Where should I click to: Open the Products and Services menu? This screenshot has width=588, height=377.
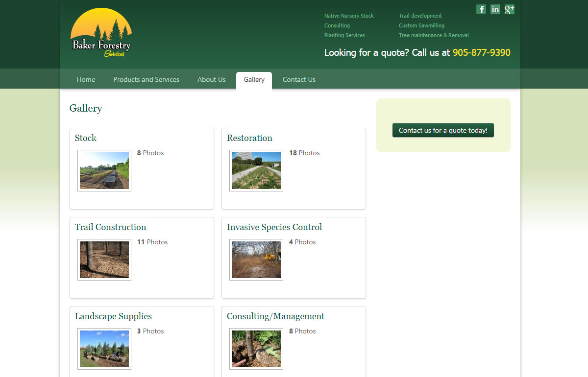pyautogui.click(x=146, y=79)
